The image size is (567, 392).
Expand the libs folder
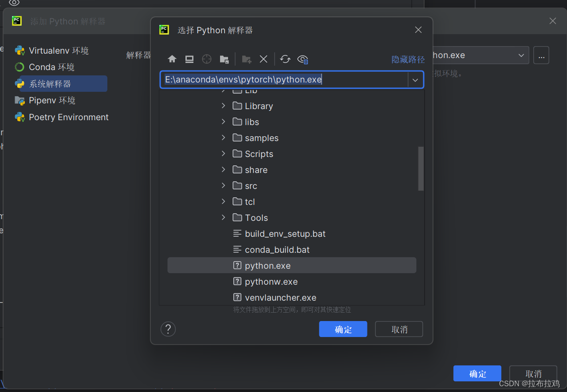coord(223,122)
